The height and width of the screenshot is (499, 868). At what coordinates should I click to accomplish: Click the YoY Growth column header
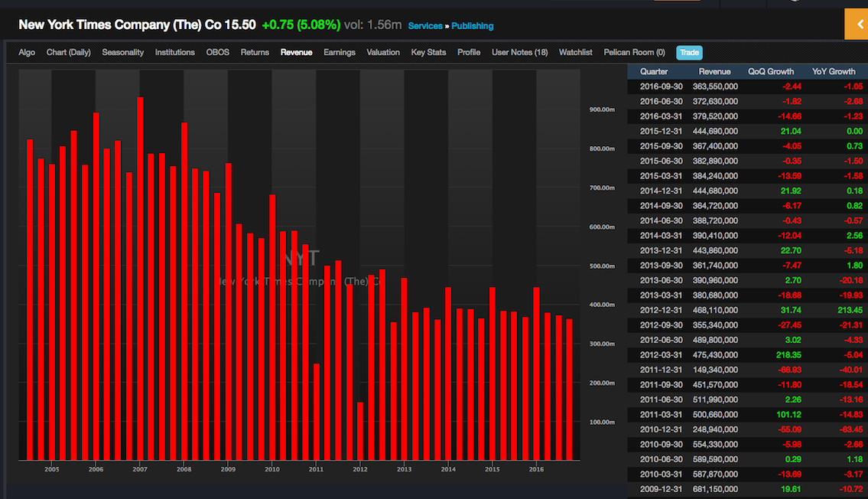[x=834, y=71]
